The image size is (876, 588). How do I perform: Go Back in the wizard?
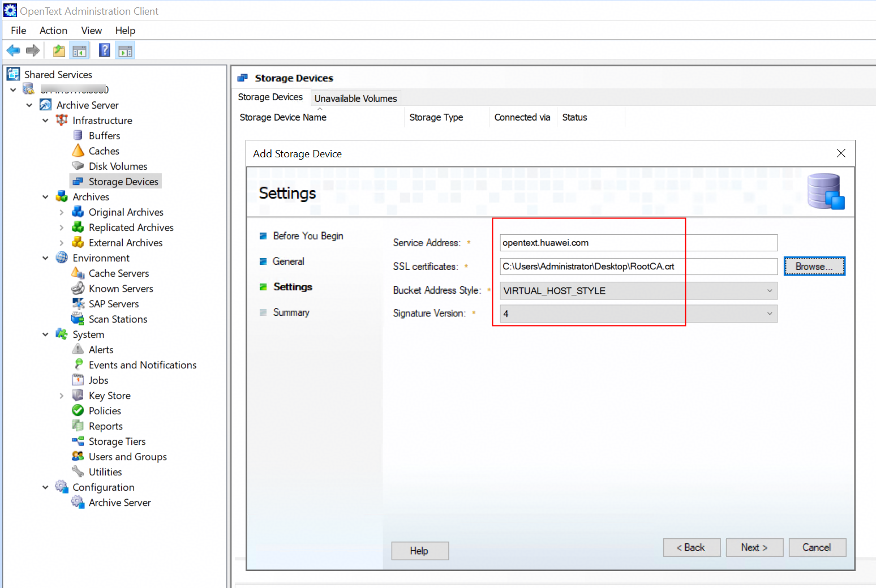click(692, 547)
